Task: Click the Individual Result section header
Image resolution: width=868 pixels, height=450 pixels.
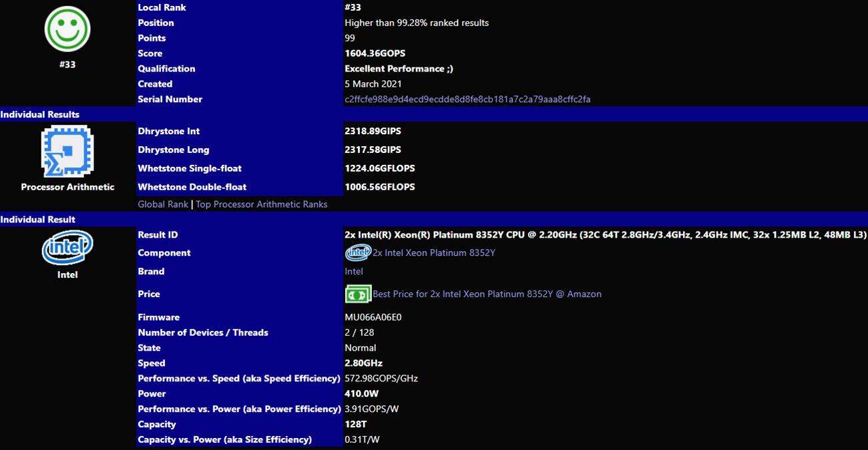Action: (x=38, y=220)
